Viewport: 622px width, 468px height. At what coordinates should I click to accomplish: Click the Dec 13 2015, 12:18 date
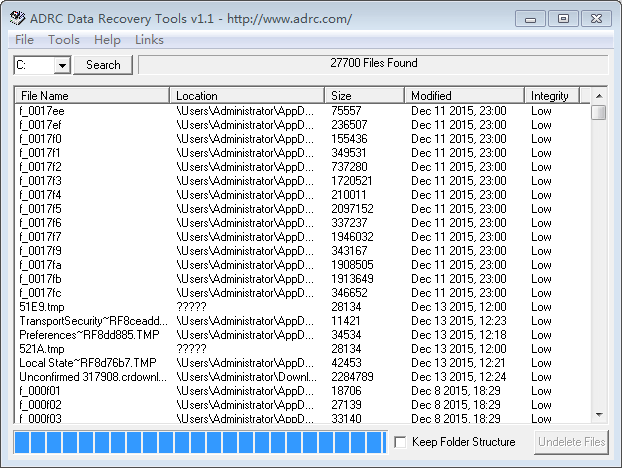pyautogui.click(x=459, y=335)
